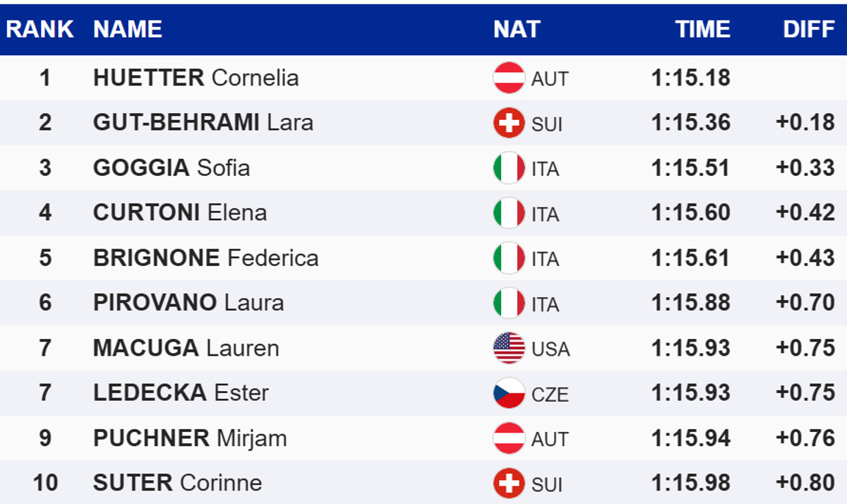Click Italian flag icon in Goggia's row
This screenshot has height=504, width=847.
coord(508,168)
